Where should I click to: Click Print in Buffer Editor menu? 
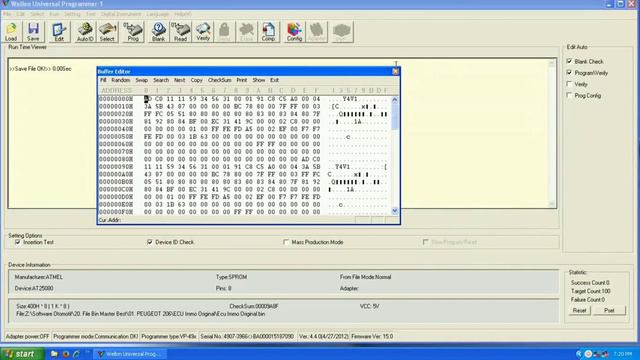[x=242, y=80]
